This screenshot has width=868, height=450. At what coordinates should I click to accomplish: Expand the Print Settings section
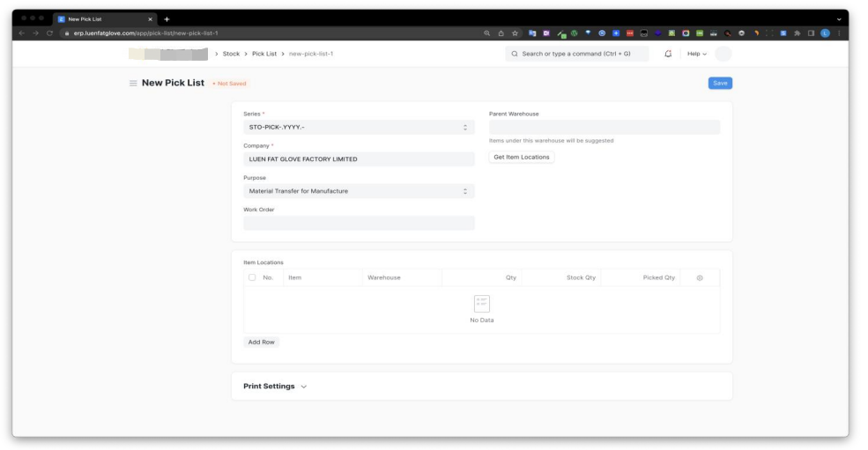point(275,387)
